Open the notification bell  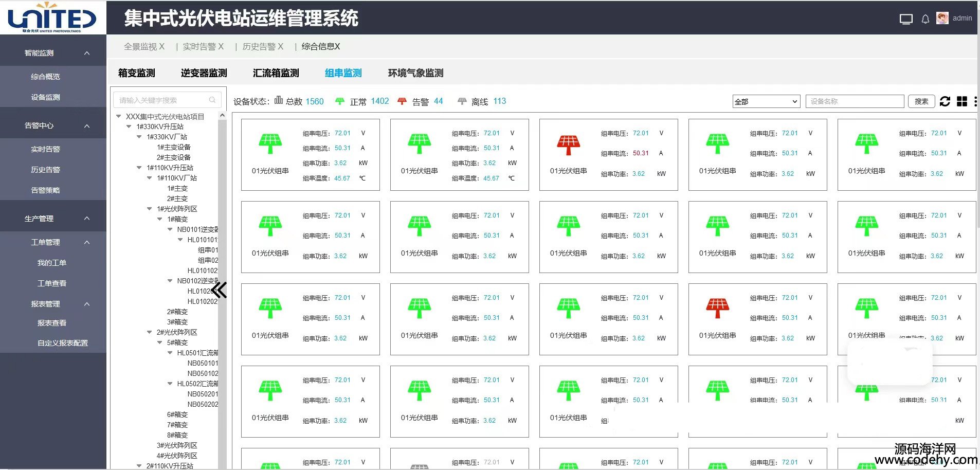point(925,19)
